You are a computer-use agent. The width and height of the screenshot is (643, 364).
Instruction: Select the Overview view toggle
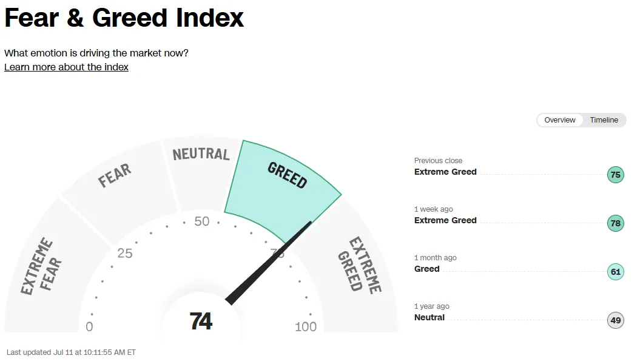(559, 120)
